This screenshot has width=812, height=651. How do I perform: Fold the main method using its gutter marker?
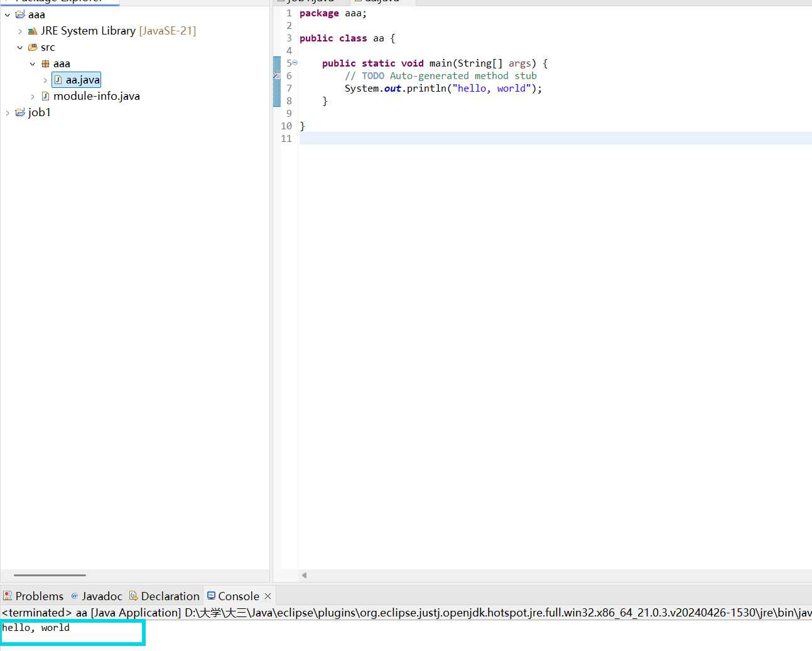(x=294, y=62)
